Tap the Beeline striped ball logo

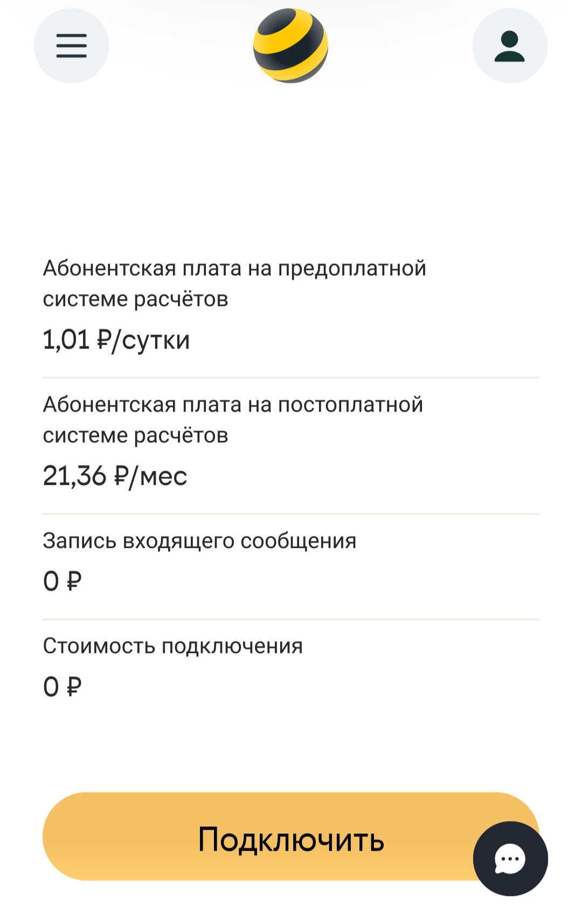pyautogui.click(x=291, y=46)
